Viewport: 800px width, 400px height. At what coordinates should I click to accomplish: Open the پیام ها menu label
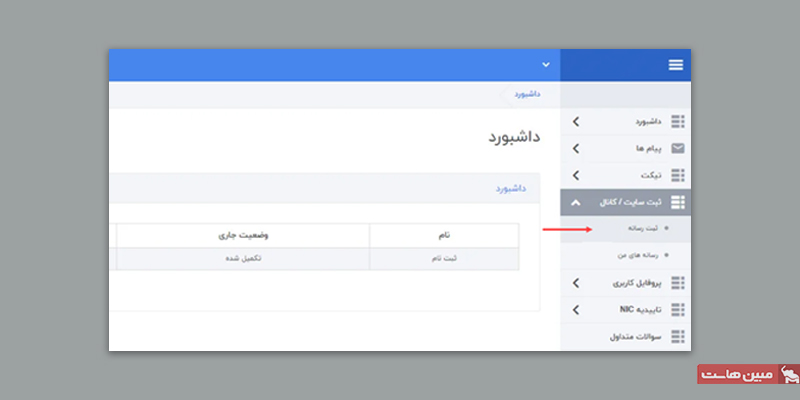648,148
